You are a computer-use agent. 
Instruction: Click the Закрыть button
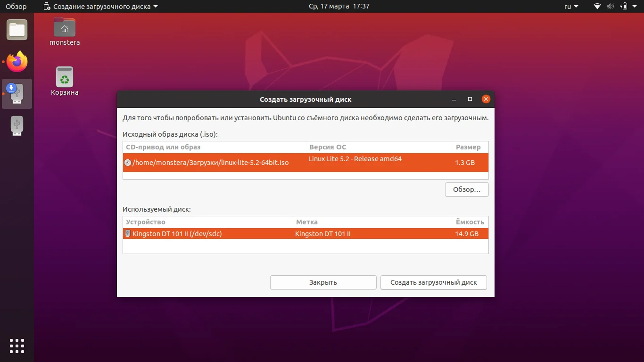(323, 282)
